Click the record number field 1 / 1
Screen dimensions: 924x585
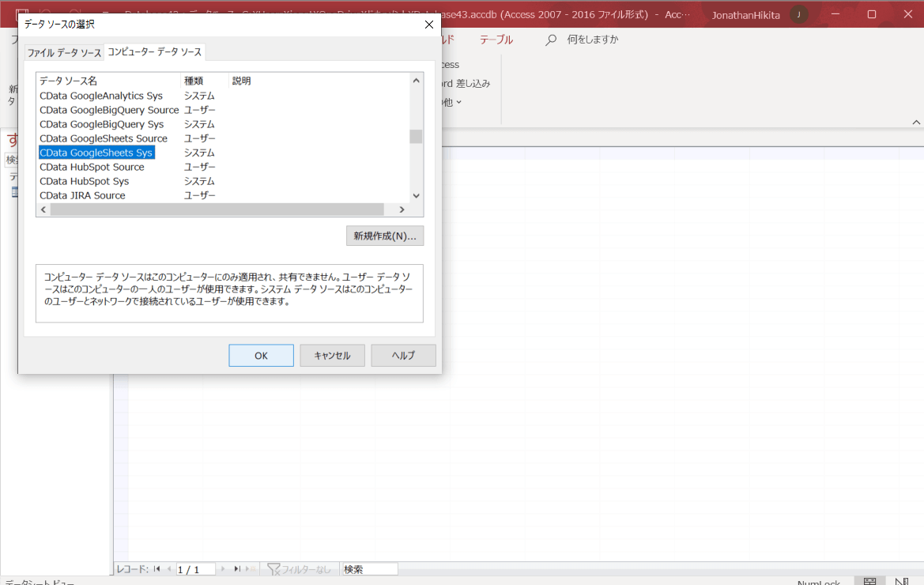[195, 570]
